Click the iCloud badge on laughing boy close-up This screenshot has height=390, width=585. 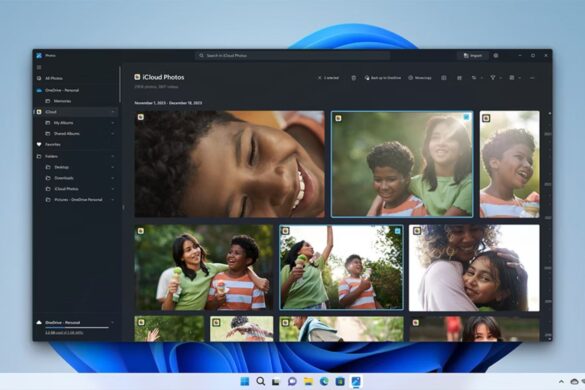[x=141, y=117]
